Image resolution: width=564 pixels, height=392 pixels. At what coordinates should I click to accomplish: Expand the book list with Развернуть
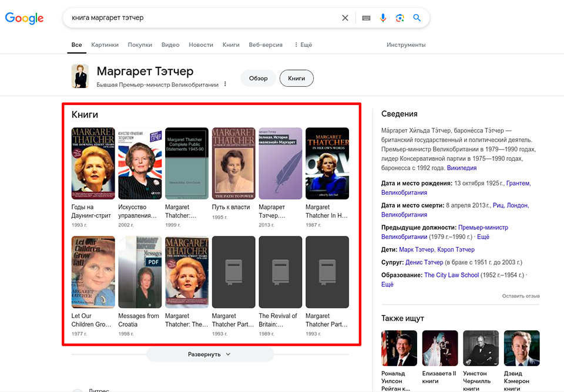coord(210,354)
